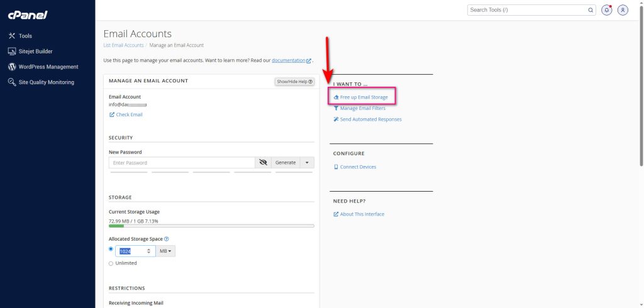Click the Show/Hide Help button
This screenshot has width=644, height=308.
294,82
